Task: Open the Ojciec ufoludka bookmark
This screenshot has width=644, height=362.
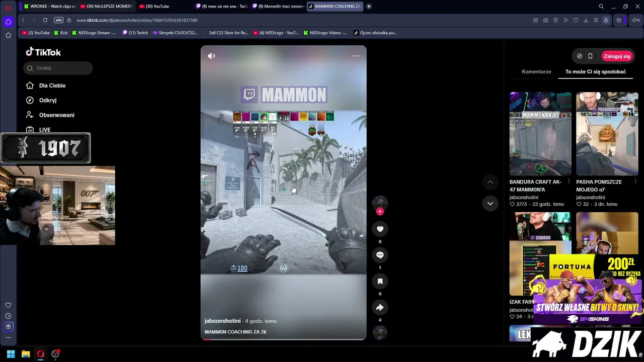Action: pos(375,33)
